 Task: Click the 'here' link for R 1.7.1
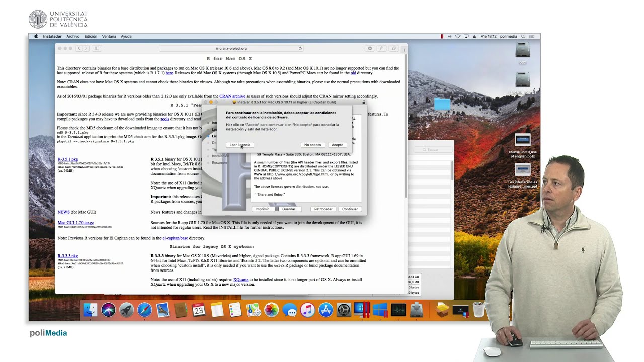coord(169,73)
